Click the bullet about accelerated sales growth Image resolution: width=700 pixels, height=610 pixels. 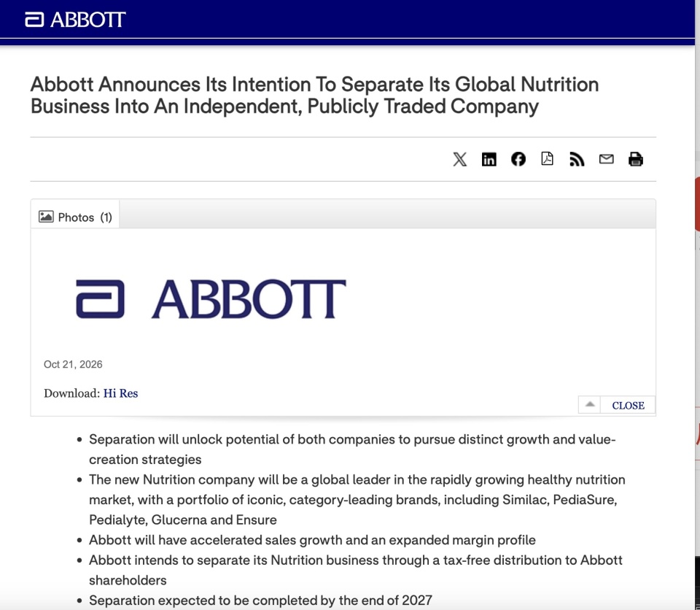312,540
